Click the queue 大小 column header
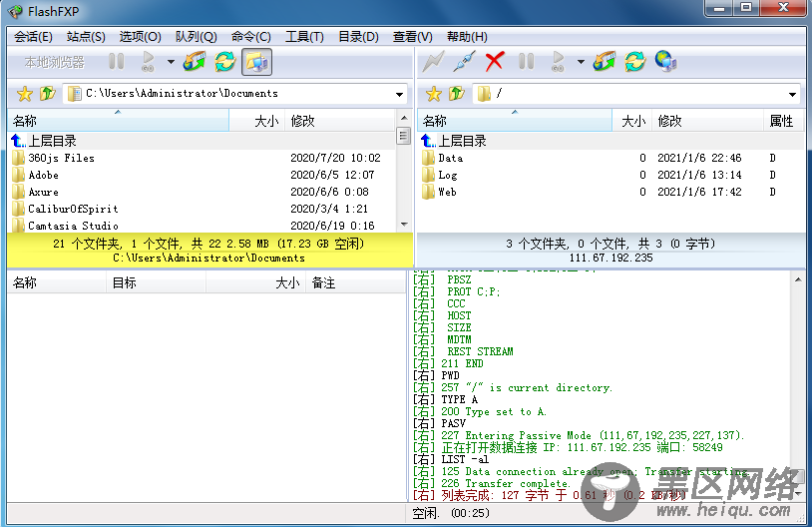 [255, 282]
